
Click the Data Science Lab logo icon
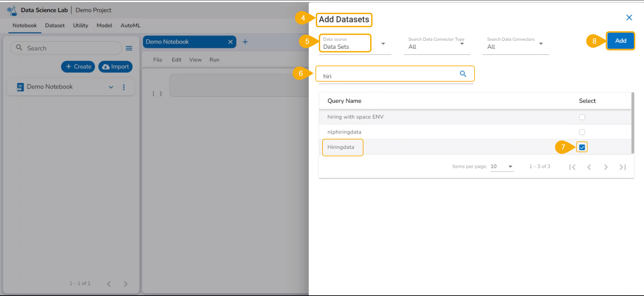point(12,11)
